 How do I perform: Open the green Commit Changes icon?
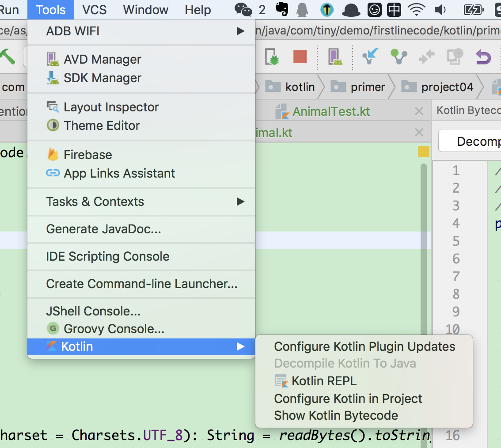[x=399, y=57]
